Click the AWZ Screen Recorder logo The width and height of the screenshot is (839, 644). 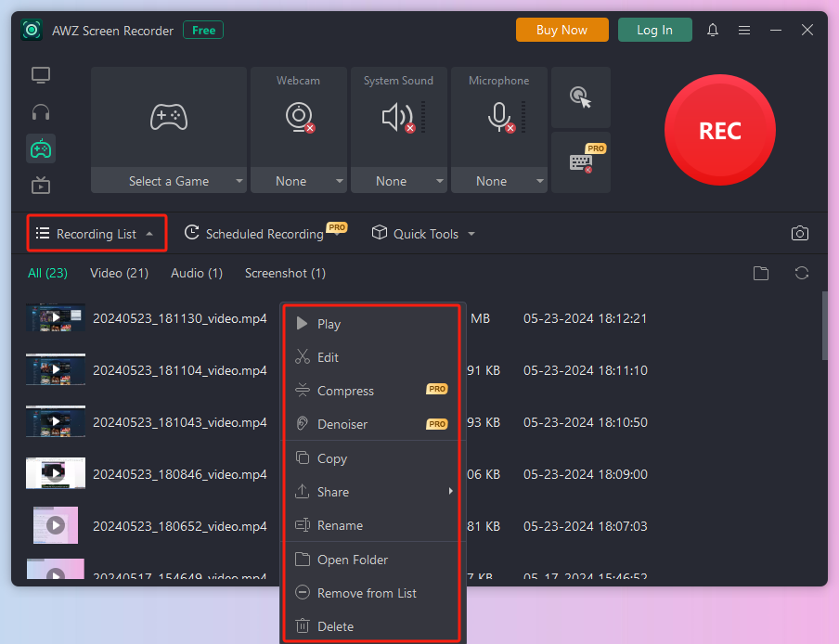point(32,30)
